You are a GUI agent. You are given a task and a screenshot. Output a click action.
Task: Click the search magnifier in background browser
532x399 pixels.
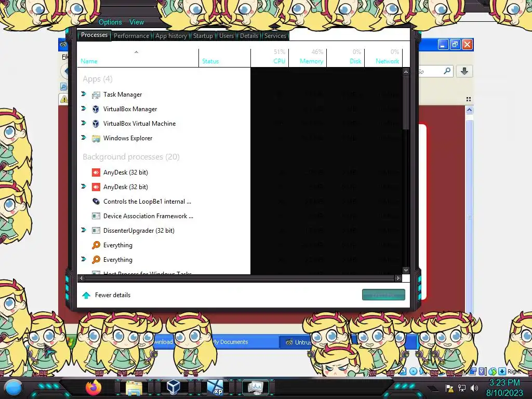click(x=447, y=71)
